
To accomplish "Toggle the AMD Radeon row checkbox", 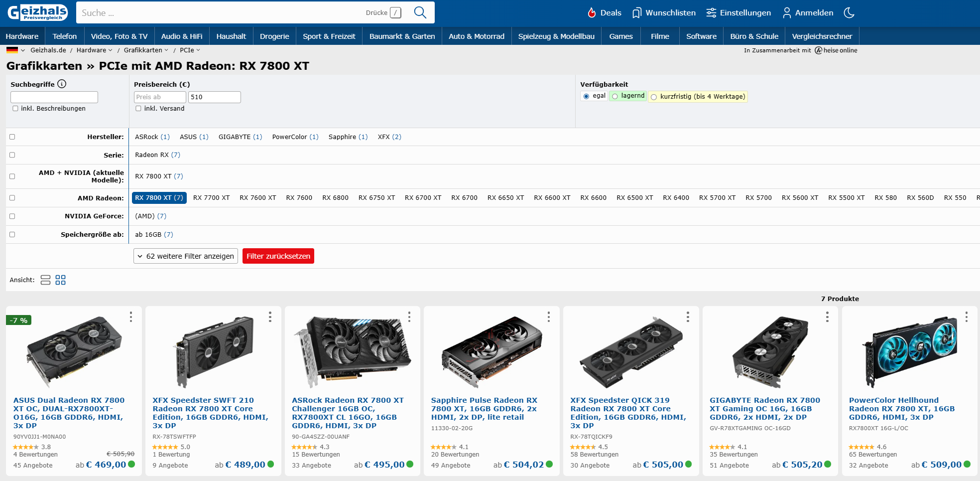I will 12,198.
